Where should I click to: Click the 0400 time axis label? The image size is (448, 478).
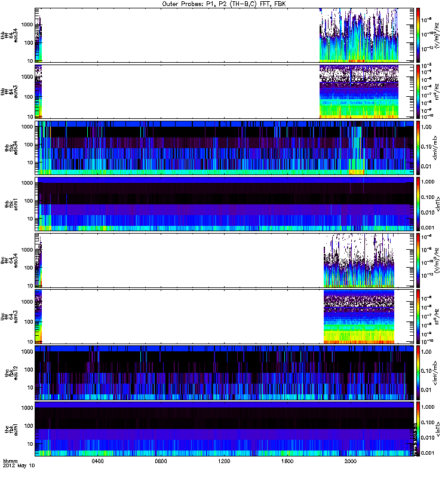click(x=98, y=461)
